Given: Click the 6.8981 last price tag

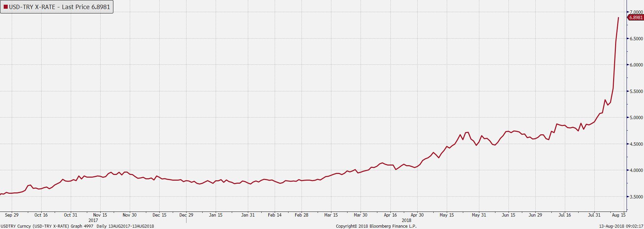Looking at the screenshot, I should click(x=636, y=17).
